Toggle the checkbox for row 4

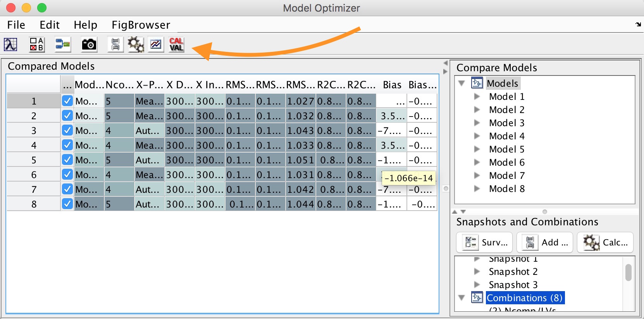tap(67, 145)
